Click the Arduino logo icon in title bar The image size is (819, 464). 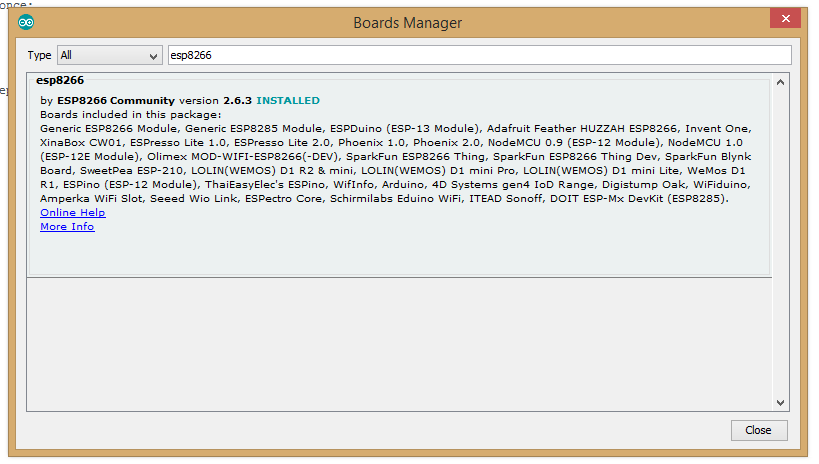click(26, 22)
